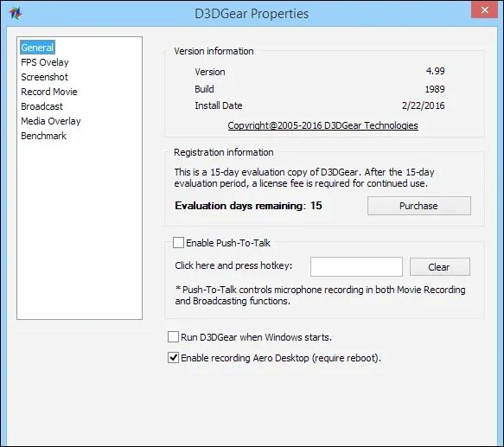The width and height of the screenshot is (504, 447).
Task: Click the build value 1989
Action: click(435, 89)
